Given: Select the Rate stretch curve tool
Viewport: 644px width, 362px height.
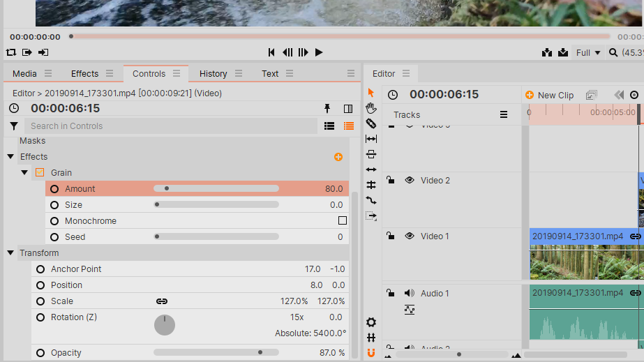Looking at the screenshot, I should click(x=371, y=200).
